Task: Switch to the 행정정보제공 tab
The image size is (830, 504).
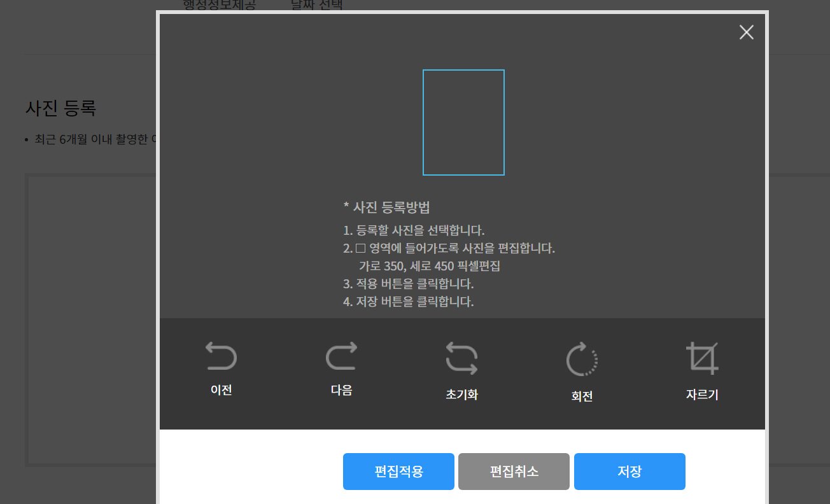Action: [x=219, y=5]
